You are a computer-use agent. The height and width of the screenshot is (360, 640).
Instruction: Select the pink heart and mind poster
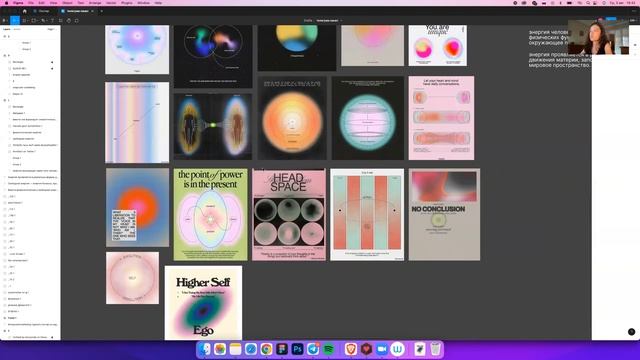(x=442, y=118)
